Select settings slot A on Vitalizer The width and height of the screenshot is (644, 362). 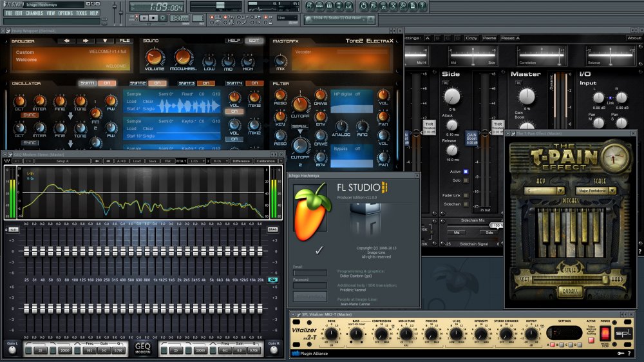(x=552, y=345)
